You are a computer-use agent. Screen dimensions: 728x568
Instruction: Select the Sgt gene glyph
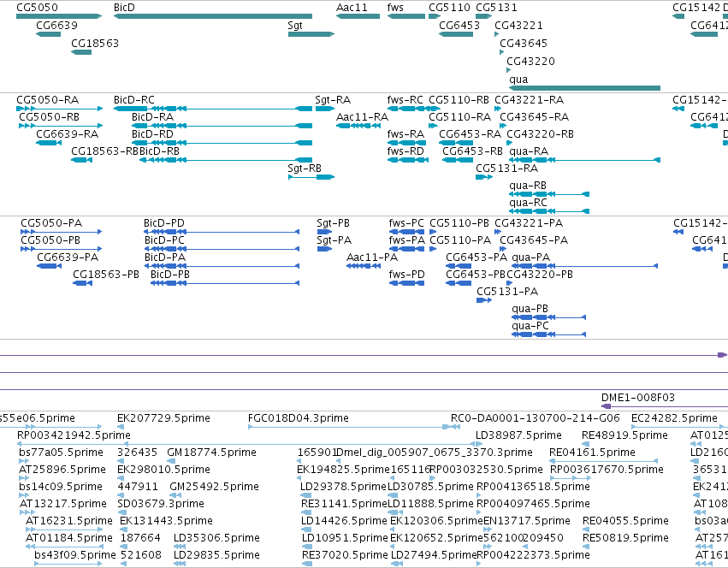(x=311, y=34)
